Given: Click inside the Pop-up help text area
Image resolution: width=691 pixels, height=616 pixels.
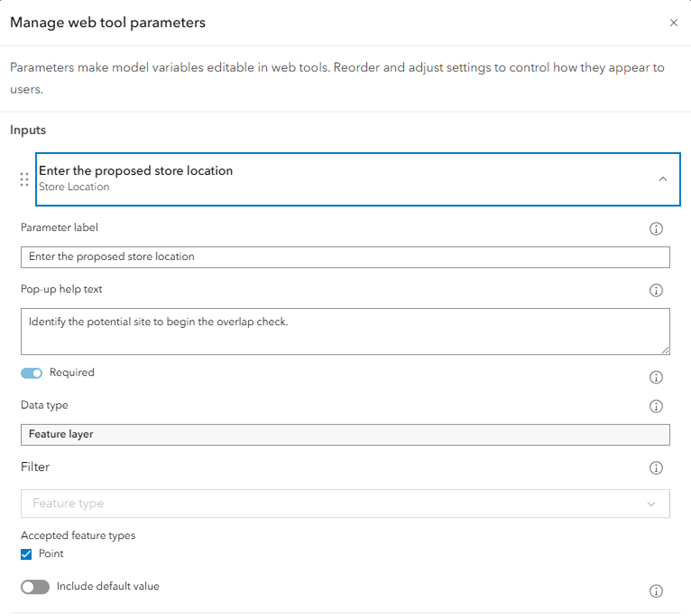Looking at the screenshot, I should [x=345, y=332].
